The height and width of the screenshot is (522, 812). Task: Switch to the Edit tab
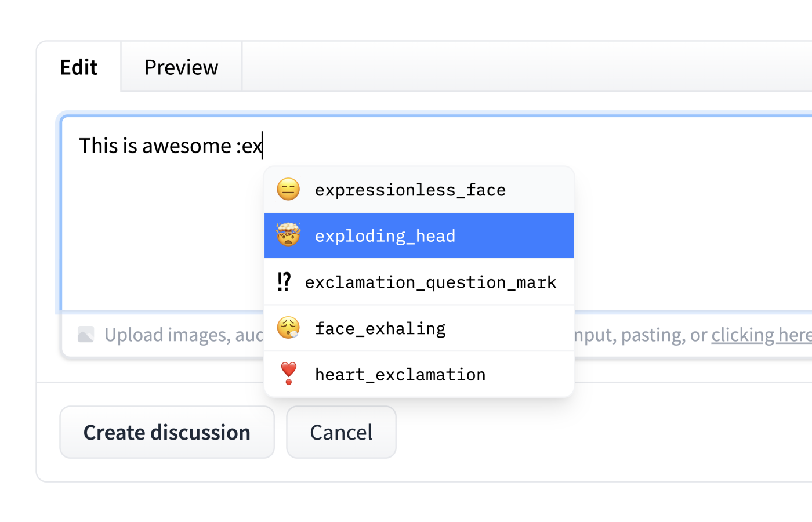tap(79, 67)
